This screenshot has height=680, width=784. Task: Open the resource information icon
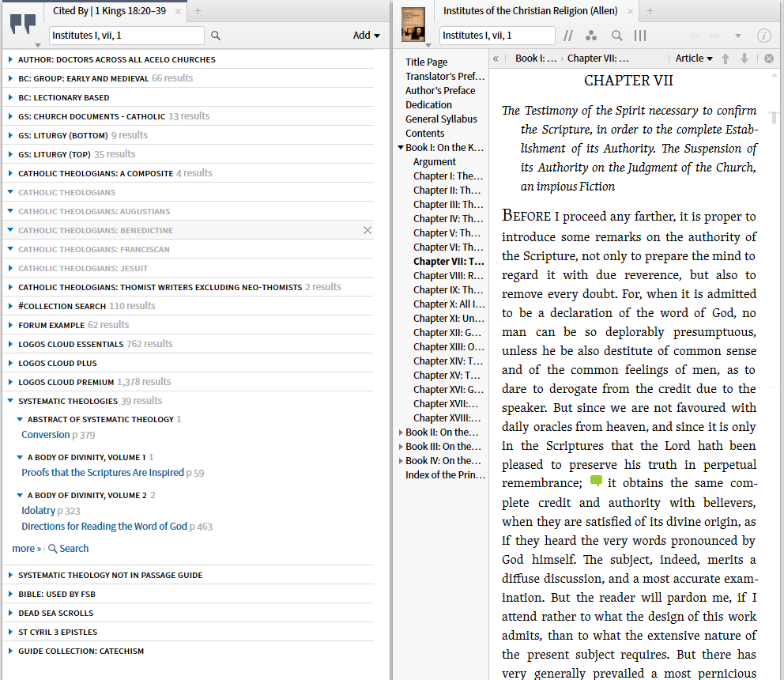pos(764,36)
